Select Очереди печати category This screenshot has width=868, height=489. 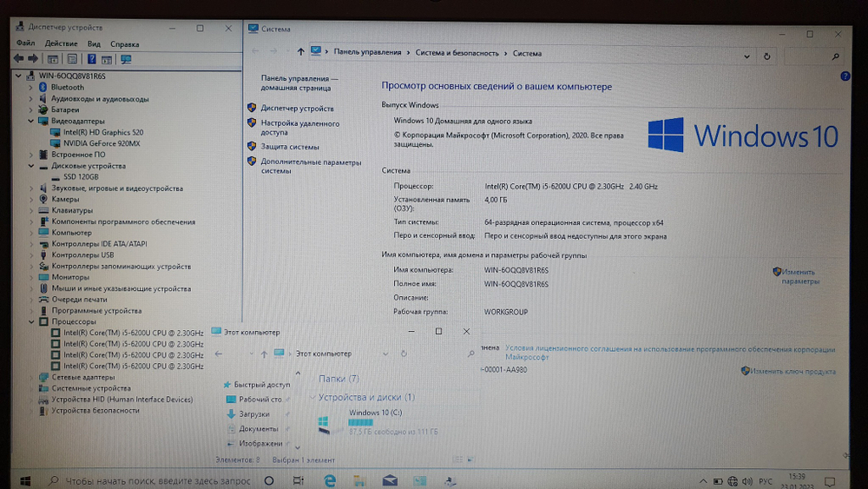(x=79, y=300)
